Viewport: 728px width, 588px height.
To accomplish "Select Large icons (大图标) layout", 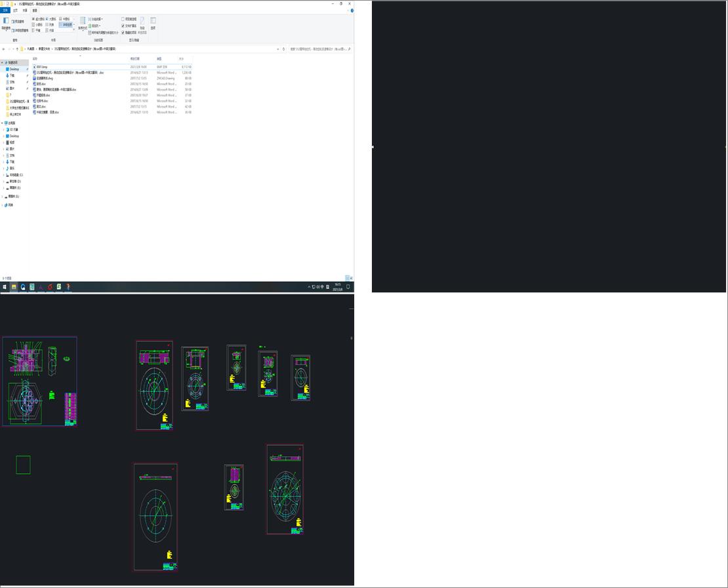I will [x=51, y=19].
